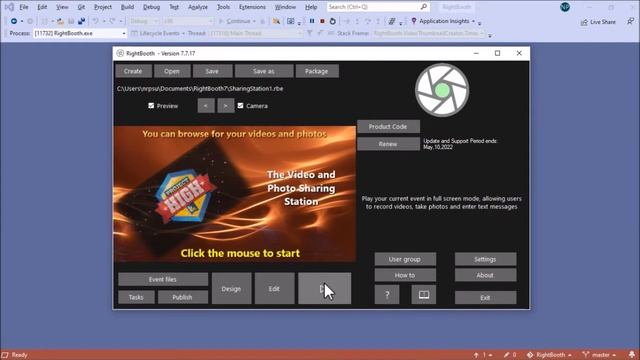Viewport: 640px width, 360px height.
Task: Click the Visual Studio logo icon
Action: (x=9, y=7)
